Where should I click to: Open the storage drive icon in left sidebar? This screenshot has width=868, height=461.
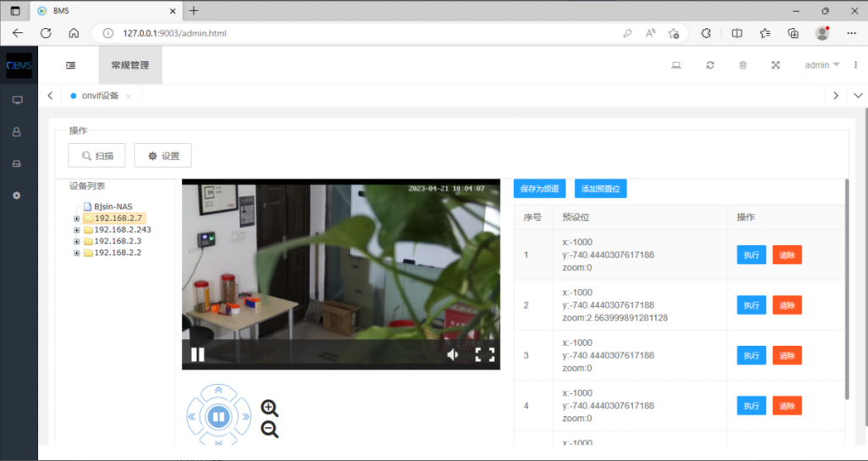point(17,164)
